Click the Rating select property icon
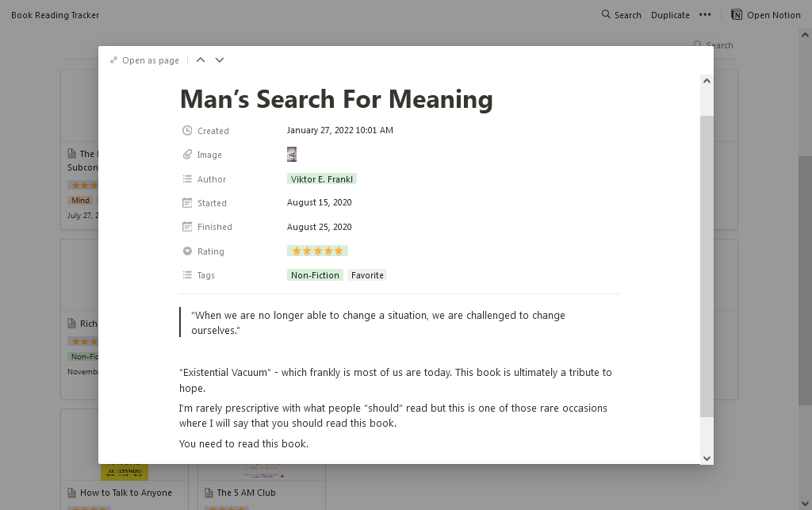 click(187, 251)
